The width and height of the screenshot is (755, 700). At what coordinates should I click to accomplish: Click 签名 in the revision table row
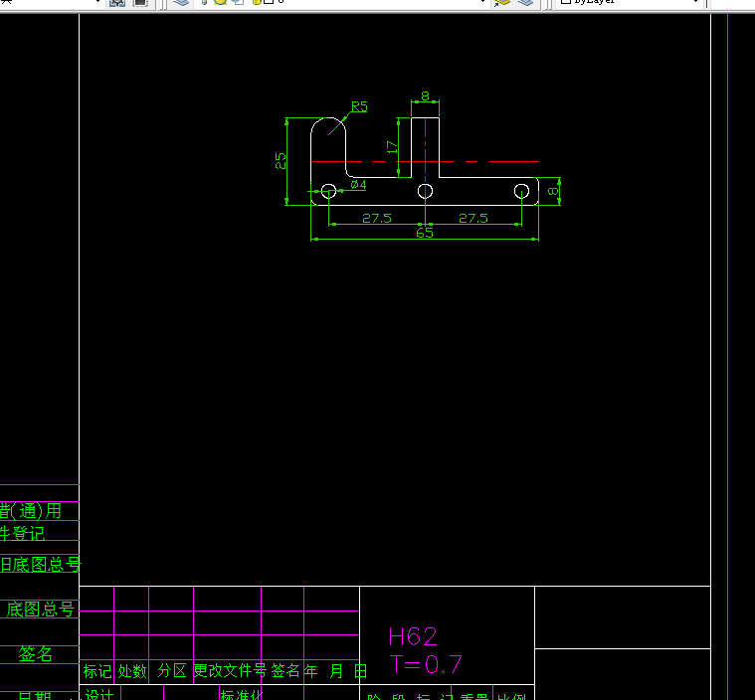pos(285,670)
